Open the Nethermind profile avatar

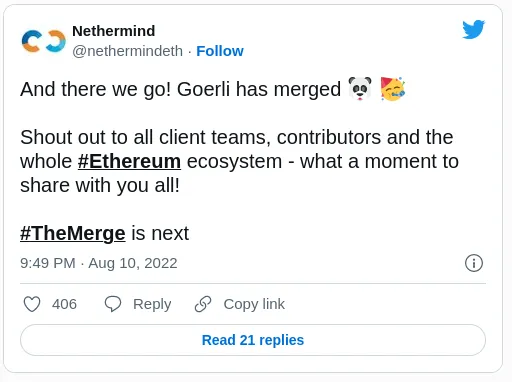(x=44, y=41)
